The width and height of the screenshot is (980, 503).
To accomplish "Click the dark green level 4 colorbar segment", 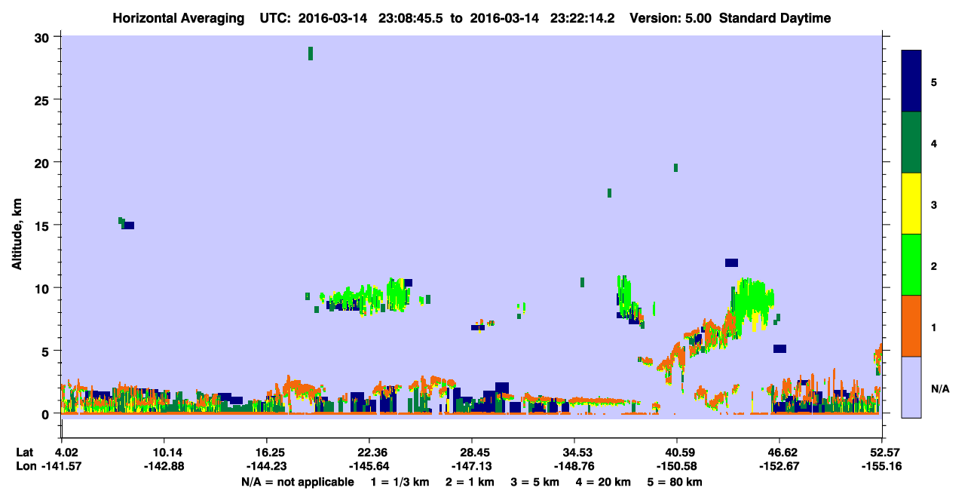I will 911,143.
